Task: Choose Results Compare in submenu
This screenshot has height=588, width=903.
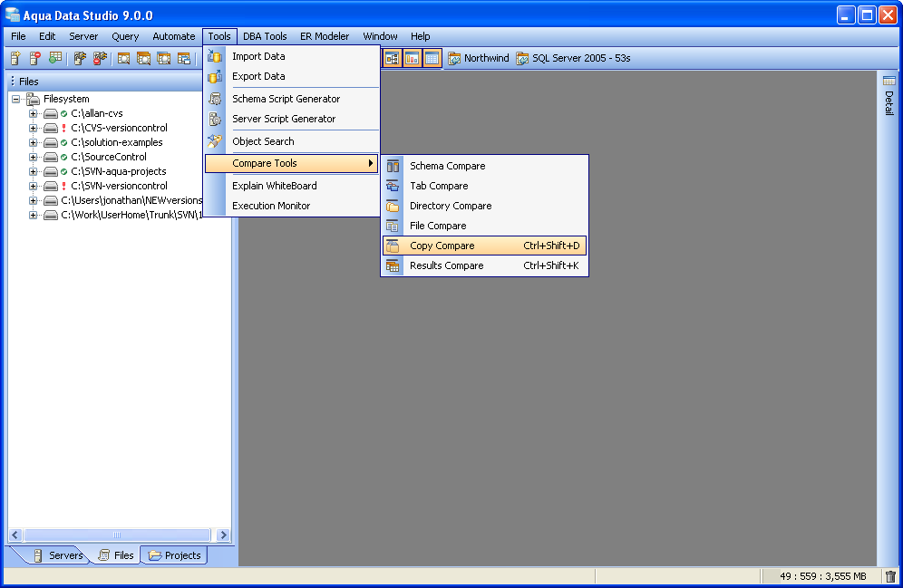Action: click(484, 265)
